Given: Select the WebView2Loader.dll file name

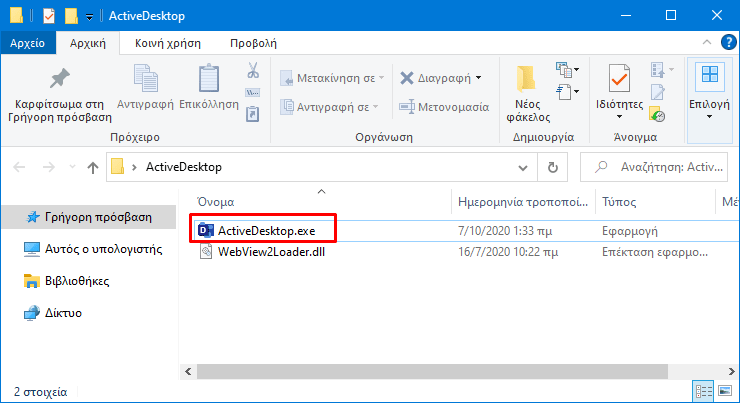Looking at the screenshot, I should 271,252.
